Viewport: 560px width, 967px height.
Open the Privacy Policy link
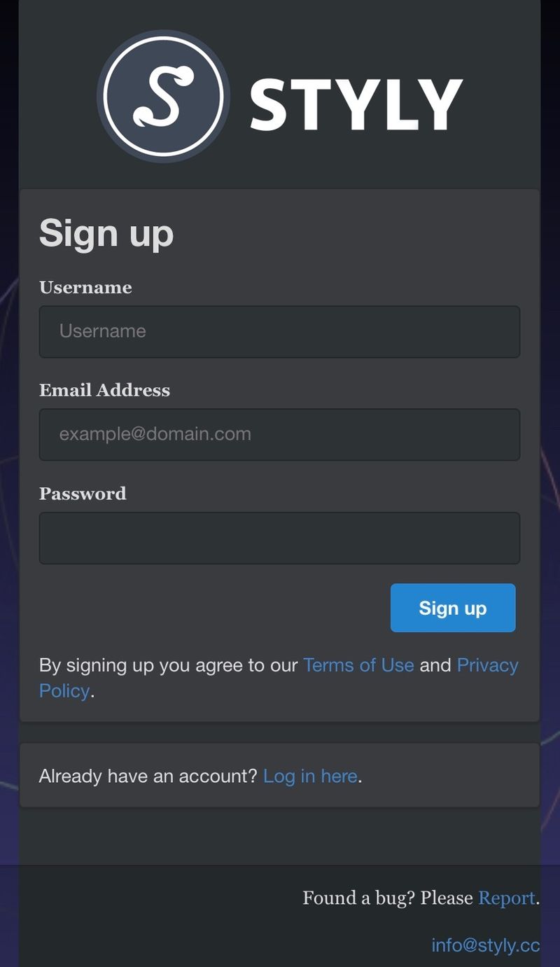pos(487,665)
